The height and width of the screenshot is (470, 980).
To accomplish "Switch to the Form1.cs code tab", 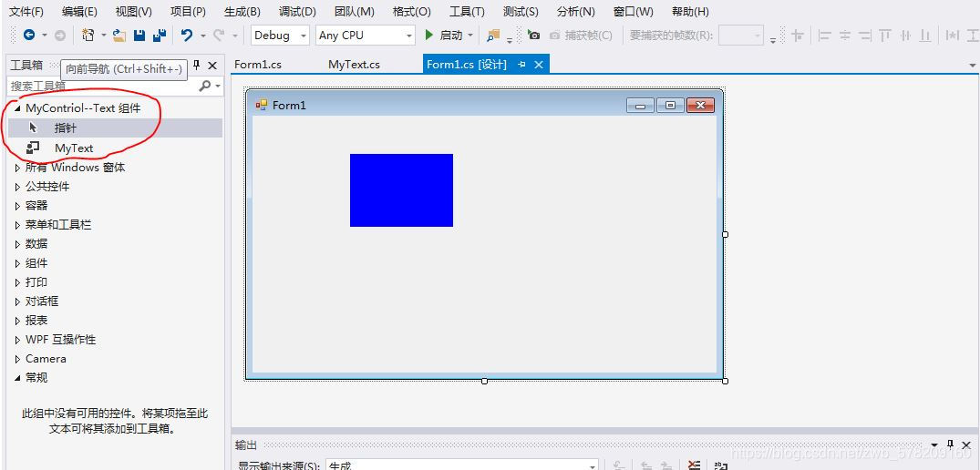I will pyautogui.click(x=257, y=65).
